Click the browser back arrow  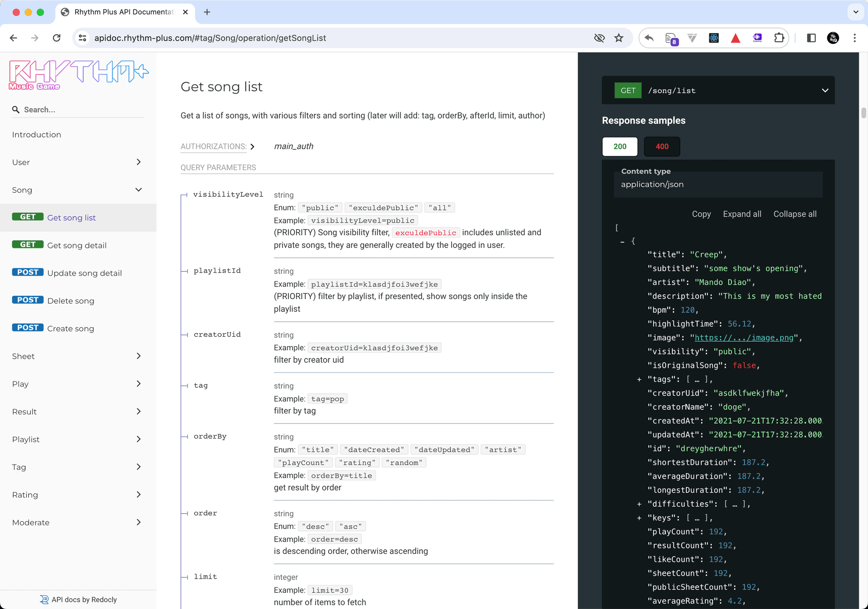click(x=14, y=38)
